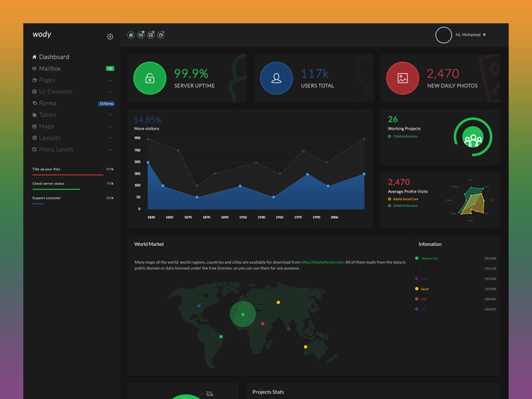Click the Tables icon in the sidebar
The width and height of the screenshot is (532, 399).
click(35, 114)
